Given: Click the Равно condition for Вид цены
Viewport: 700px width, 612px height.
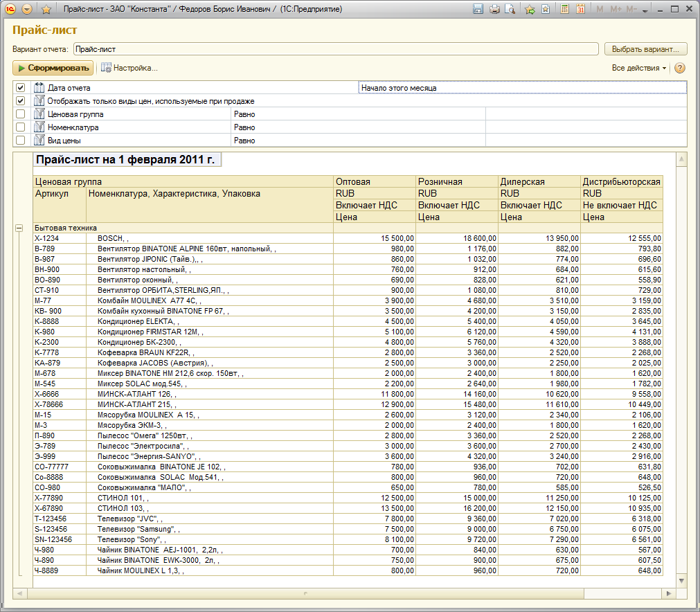Looking at the screenshot, I should pyautogui.click(x=359, y=140).
